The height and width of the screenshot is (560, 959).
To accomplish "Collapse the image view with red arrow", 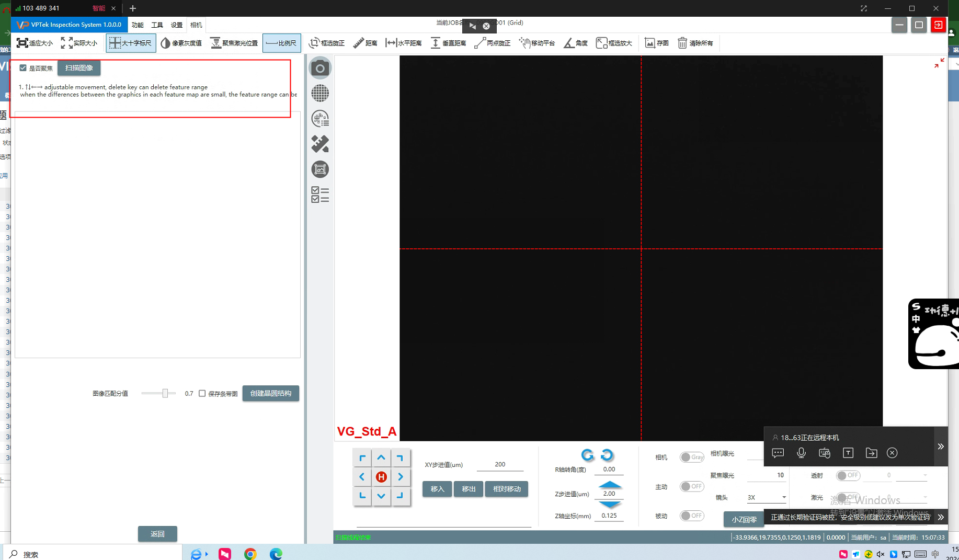I will [x=939, y=63].
